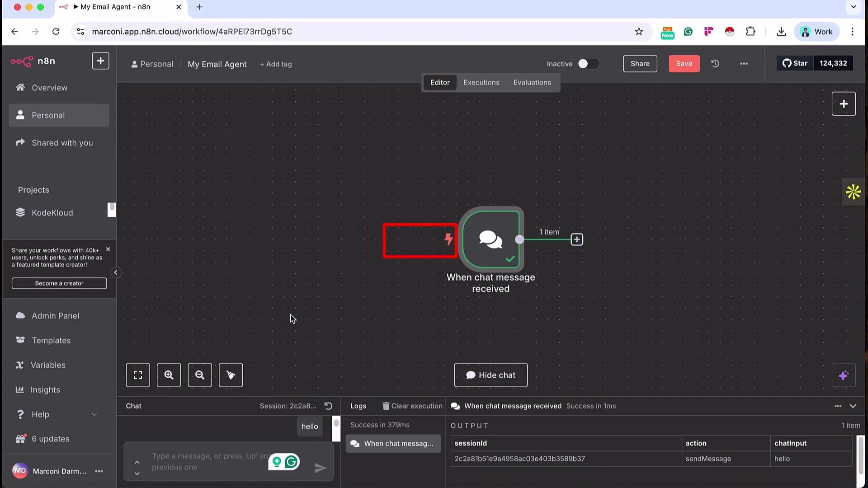
Task: Save the workflow
Action: [684, 64]
